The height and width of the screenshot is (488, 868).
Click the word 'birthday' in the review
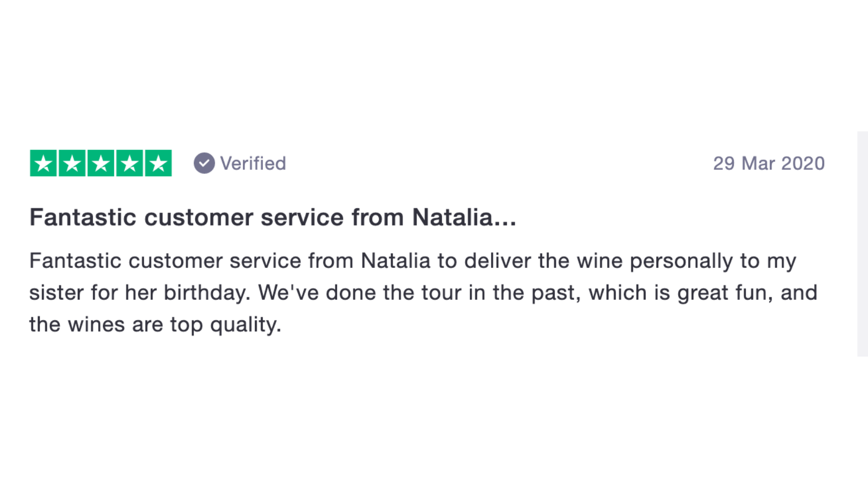tap(205, 293)
